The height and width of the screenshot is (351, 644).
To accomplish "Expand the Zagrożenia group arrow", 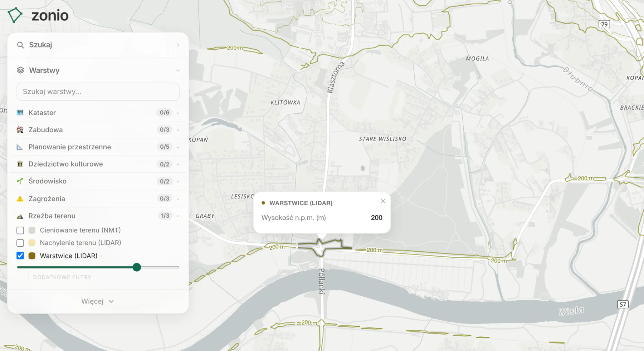I will pyautogui.click(x=178, y=199).
